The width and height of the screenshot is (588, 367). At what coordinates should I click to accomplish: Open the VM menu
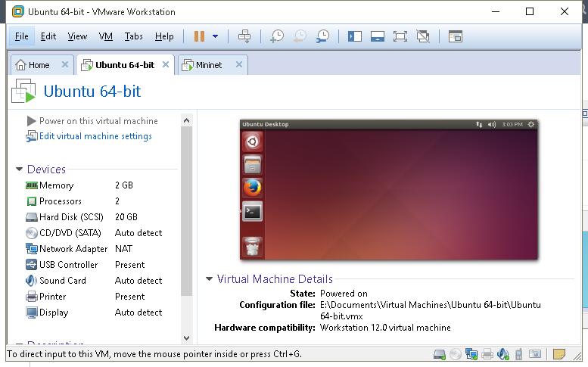coord(106,36)
